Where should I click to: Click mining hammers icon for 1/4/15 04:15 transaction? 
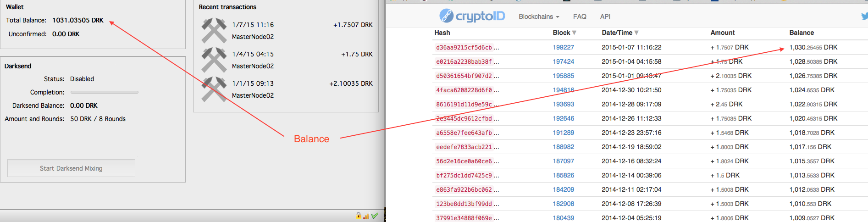[x=214, y=60]
